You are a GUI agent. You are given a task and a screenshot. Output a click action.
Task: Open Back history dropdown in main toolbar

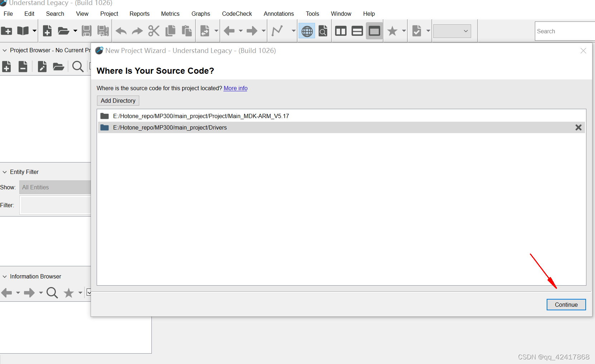point(241,31)
